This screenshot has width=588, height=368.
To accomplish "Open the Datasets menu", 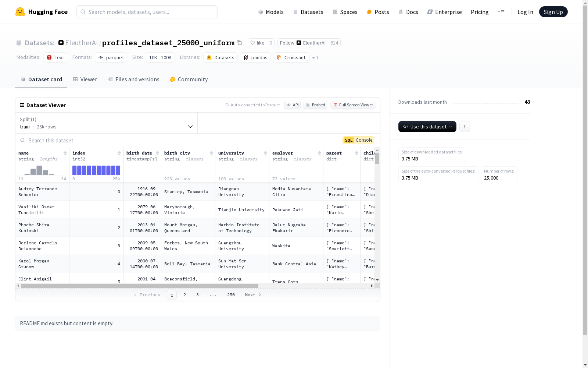I will (x=308, y=12).
